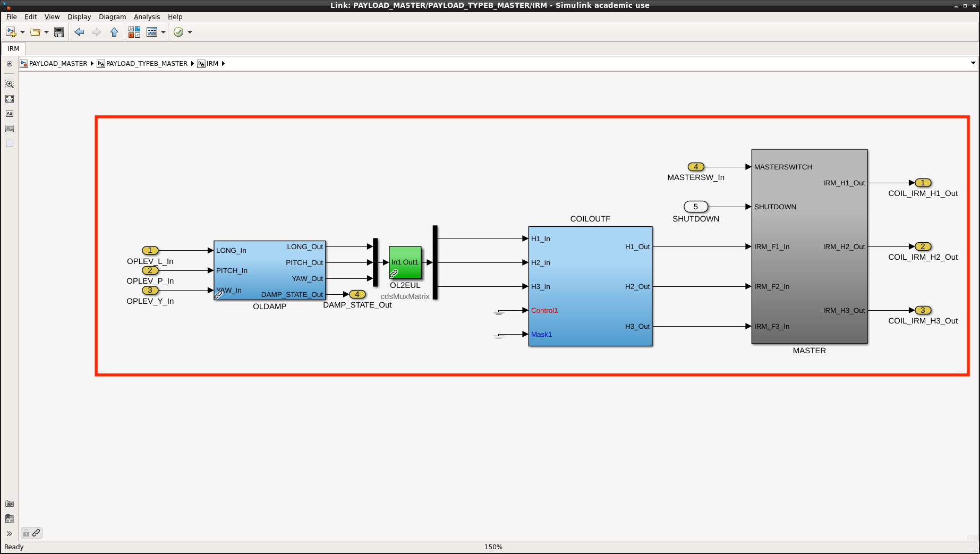
Task: Open the Analysis menu
Action: 147,17
